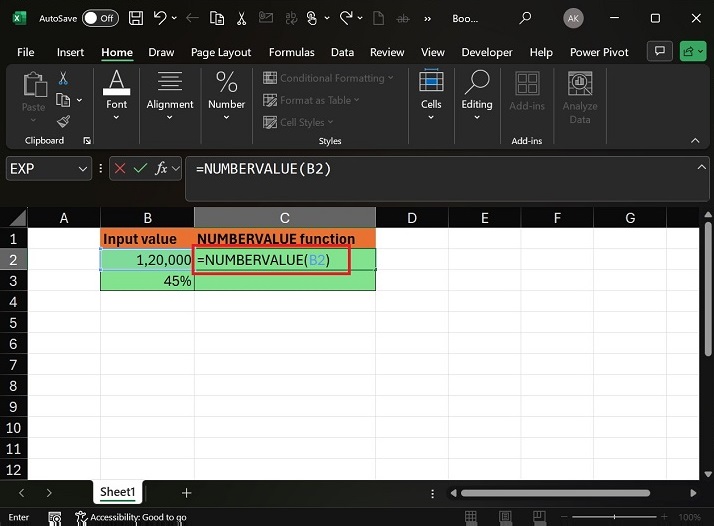Click the vertical scrollbar thumb
Screen dimensions: 714x526
point(708,289)
